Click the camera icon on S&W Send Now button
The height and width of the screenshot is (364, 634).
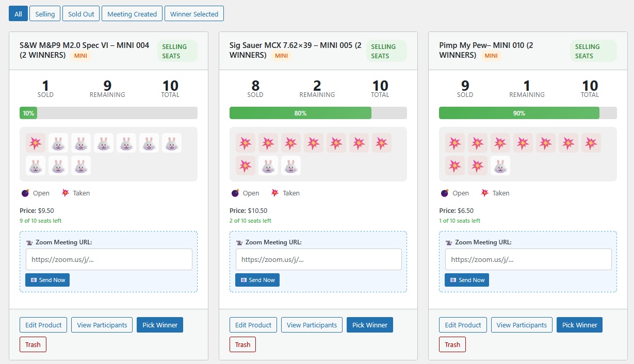pos(35,279)
